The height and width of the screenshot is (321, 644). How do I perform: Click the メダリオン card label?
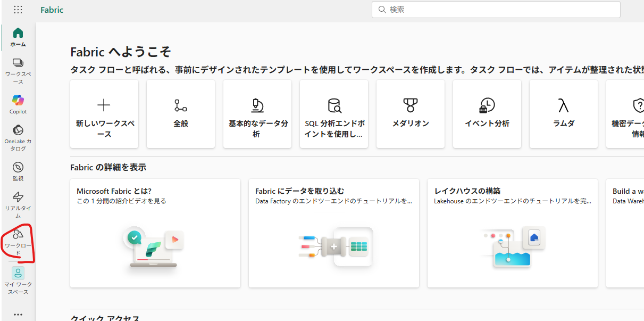click(411, 124)
